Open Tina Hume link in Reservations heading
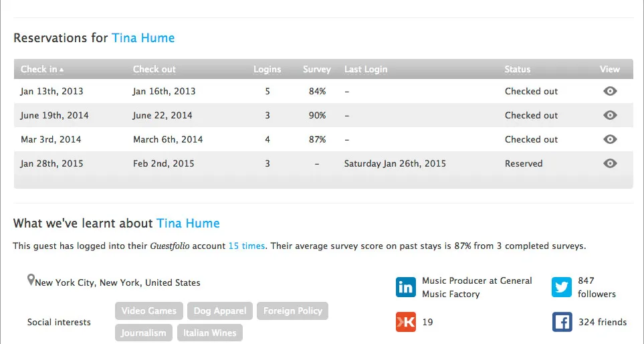This screenshot has width=644, height=344. point(143,38)
